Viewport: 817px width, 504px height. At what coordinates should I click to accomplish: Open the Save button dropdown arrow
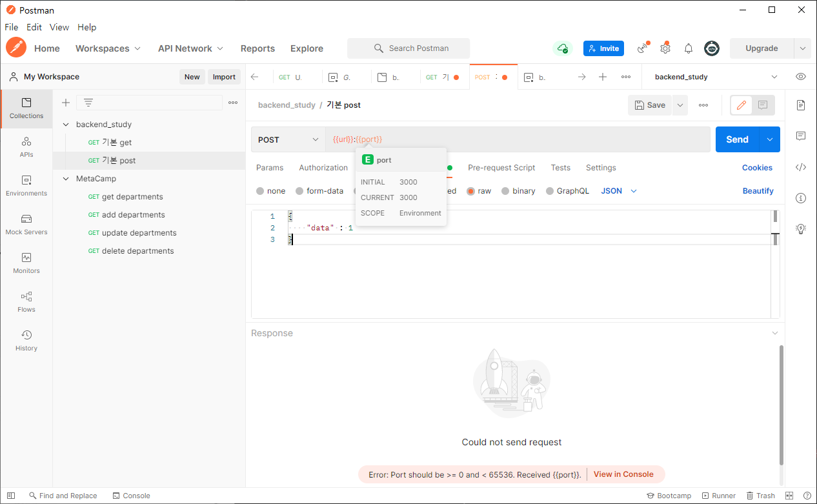click(x=680, y=105)
